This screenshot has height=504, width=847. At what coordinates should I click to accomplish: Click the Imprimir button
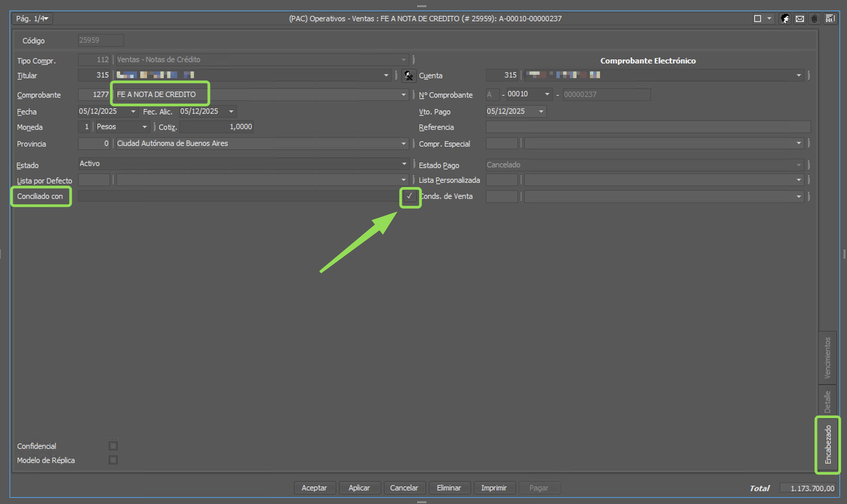point(494,488)
